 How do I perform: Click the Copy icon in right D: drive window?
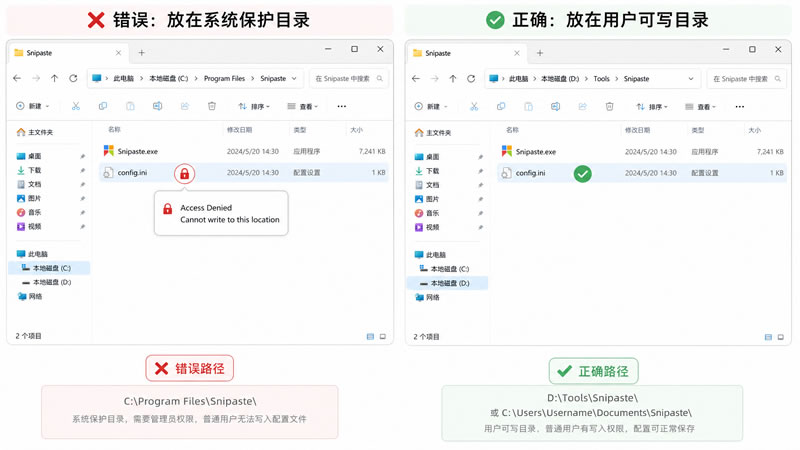(x=501, y=107)
